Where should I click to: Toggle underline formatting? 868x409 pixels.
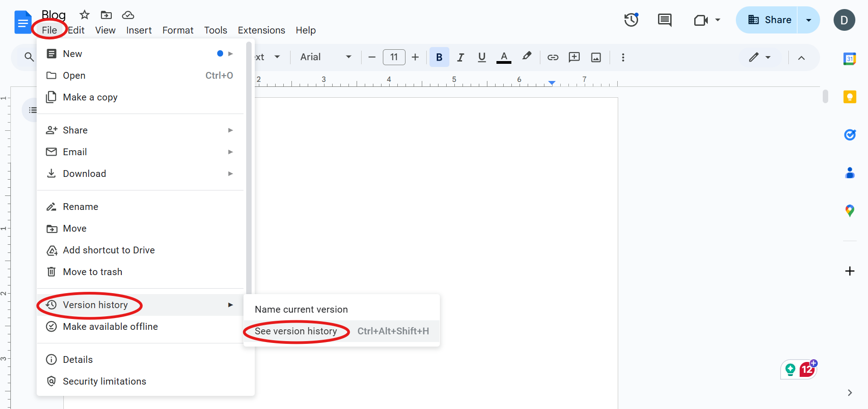pyautogui.click(x=481, y=57)
